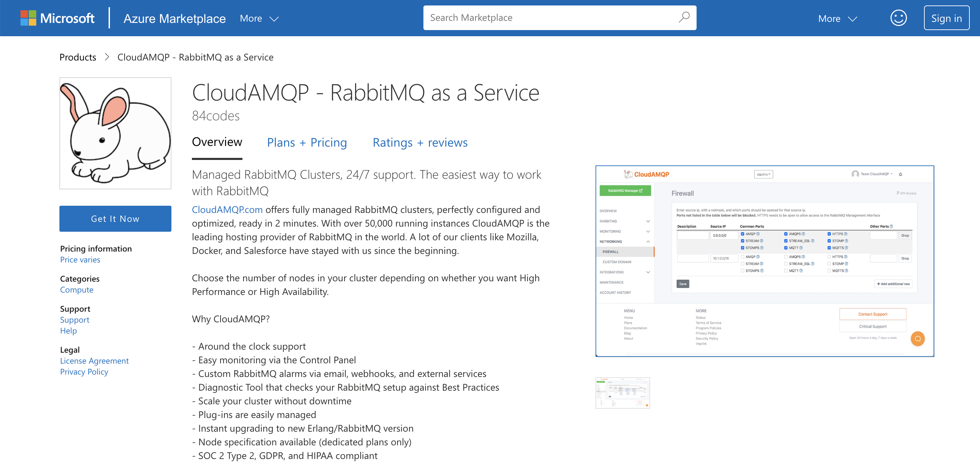This screenshot has height=473, width=980.
Task: Click the Legal heading in sidebar
Action: (x=70, y=350)
